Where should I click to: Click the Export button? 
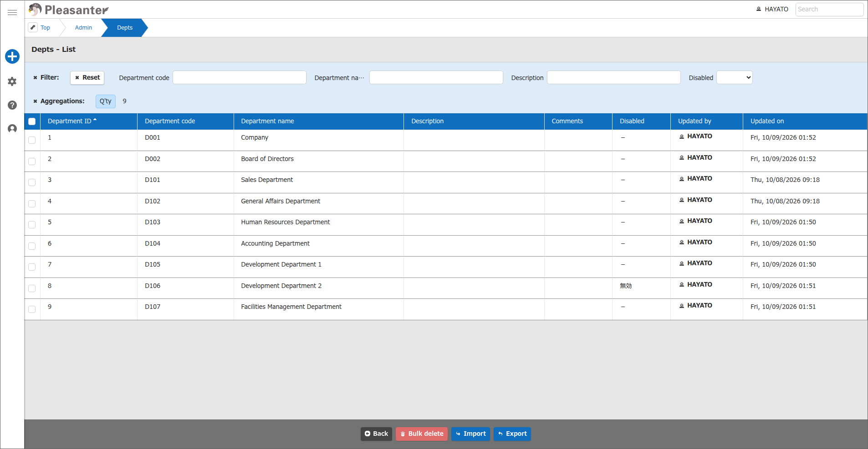512,434
